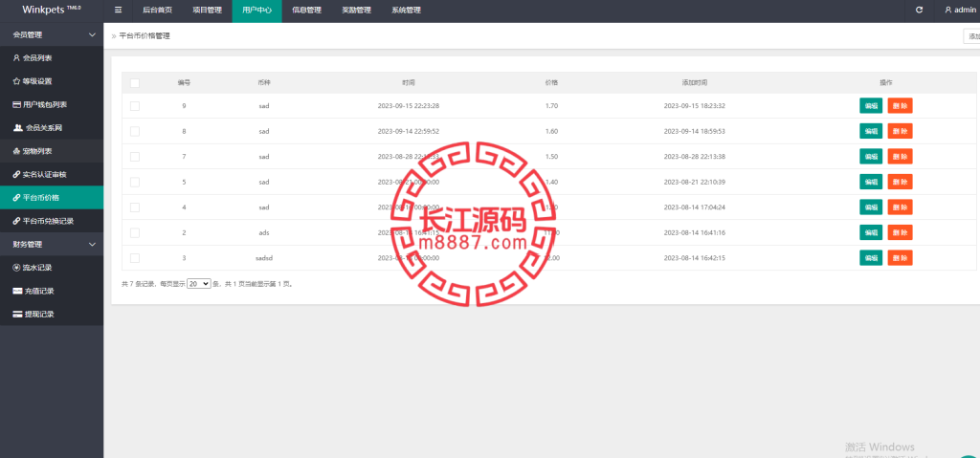Click the partially visible 添加 button
Screen dimensions: 980x458
972,36
